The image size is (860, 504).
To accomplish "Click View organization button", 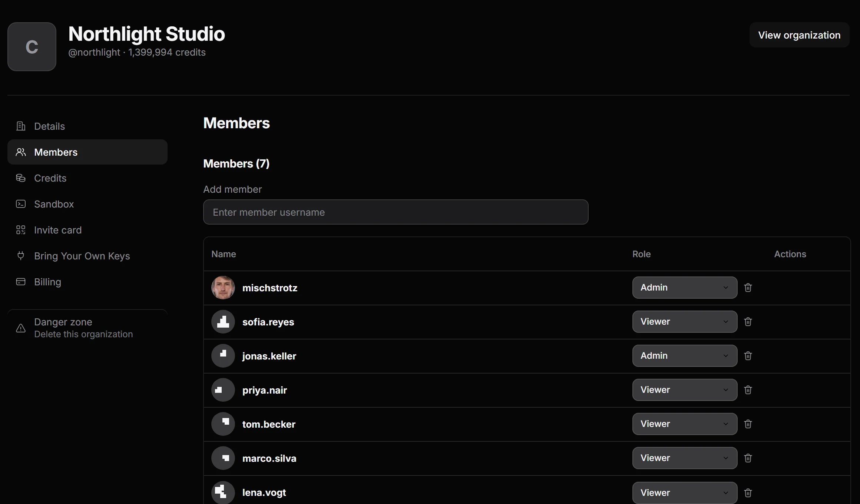I will (x=799, y=35).
